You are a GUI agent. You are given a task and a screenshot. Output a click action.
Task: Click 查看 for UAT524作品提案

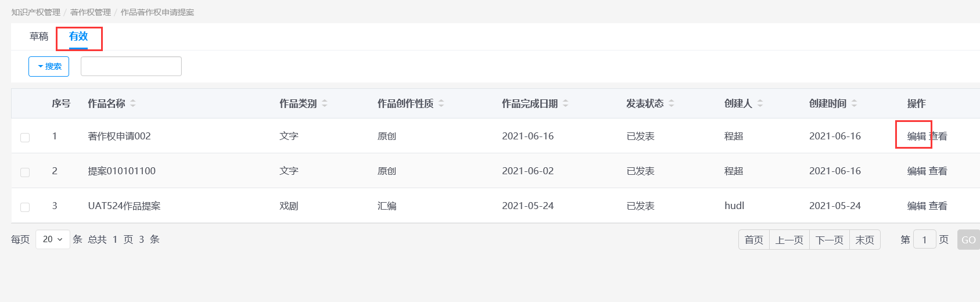click(x=938, y=206)
